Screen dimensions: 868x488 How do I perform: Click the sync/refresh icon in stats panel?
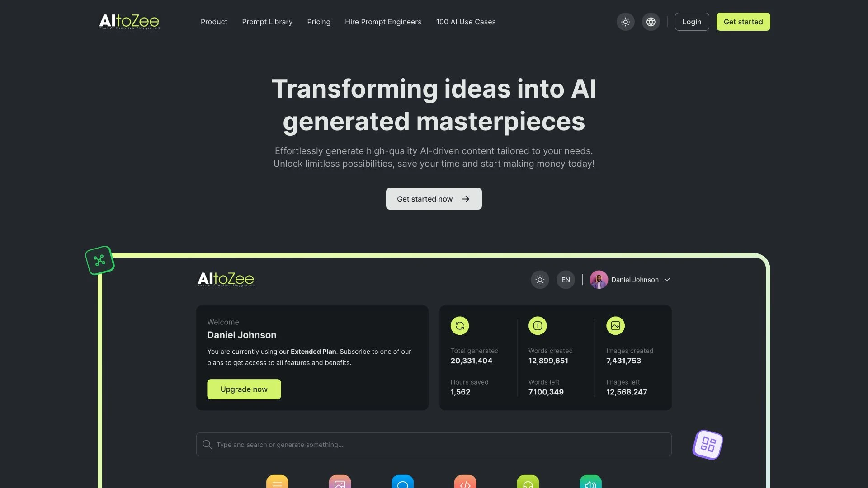pyautogui.click(x=460, y=325)
